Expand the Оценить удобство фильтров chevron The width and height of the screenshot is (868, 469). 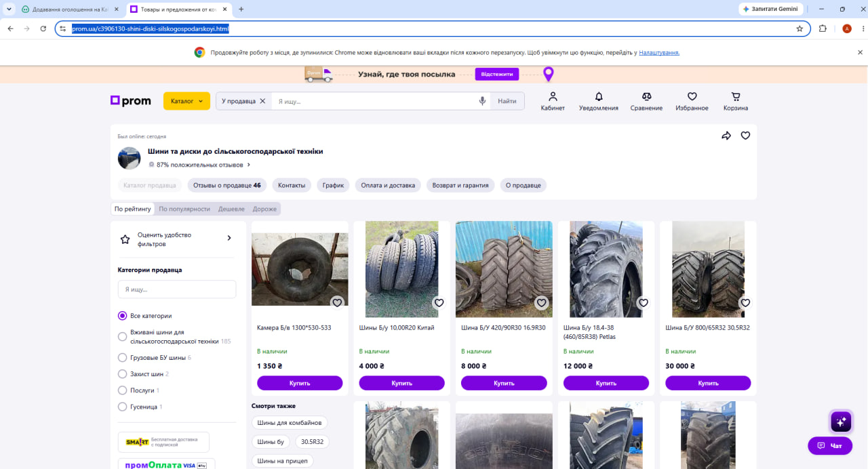[x=229, y=239]
